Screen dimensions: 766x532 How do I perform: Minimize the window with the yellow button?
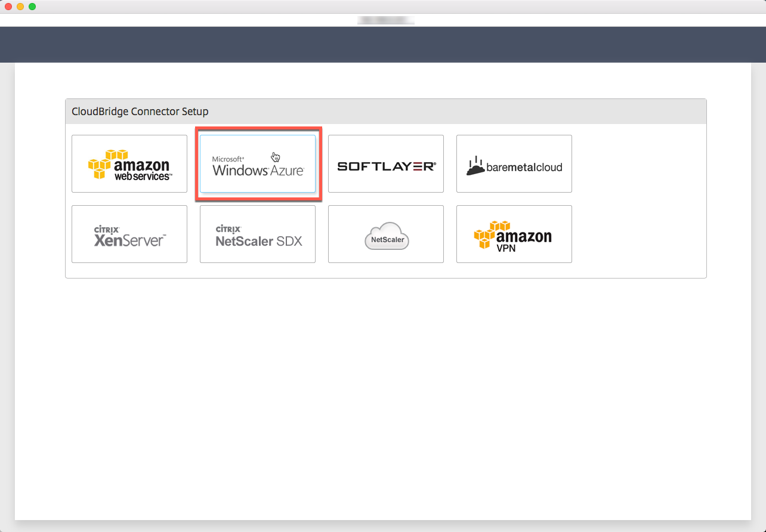(20, 7)
